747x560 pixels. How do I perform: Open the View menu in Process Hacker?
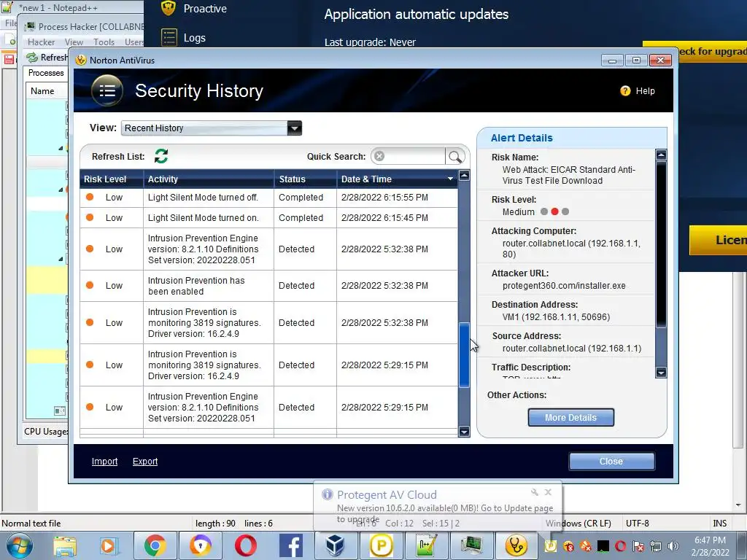point(74,42)
